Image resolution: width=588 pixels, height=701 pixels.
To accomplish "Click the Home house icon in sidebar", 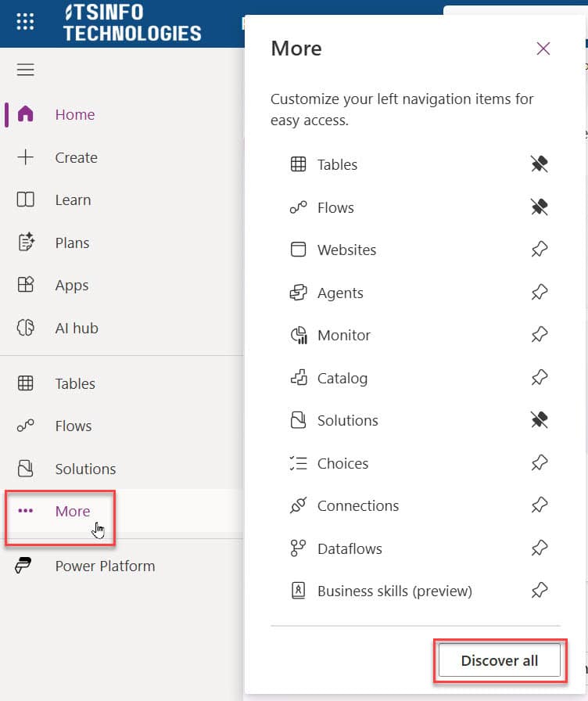I will click(26, 114).
